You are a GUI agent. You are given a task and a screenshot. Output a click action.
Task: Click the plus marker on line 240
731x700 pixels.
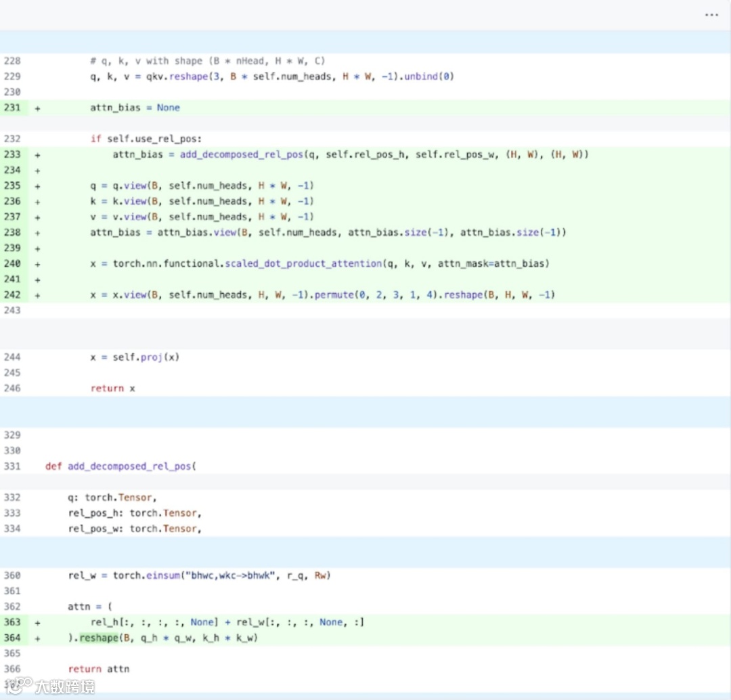tap(37, 264)
